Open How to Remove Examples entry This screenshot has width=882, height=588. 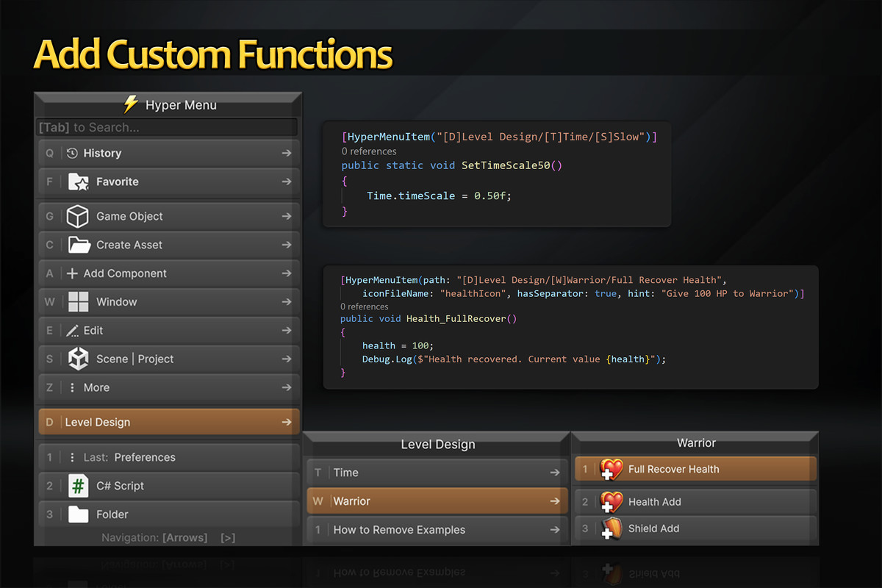tap(437, 530)
